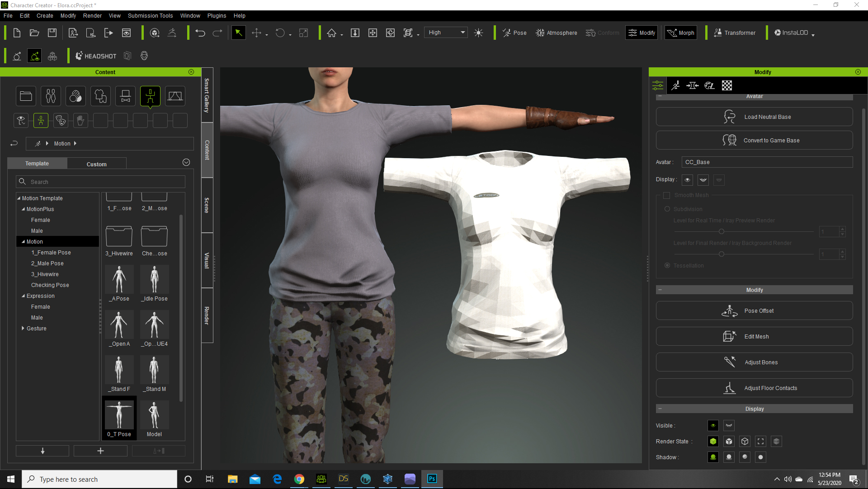Collapse the Motion Template tree node
Image resolution: width=868 pixels, height=489 pixels.
(19, 198)
